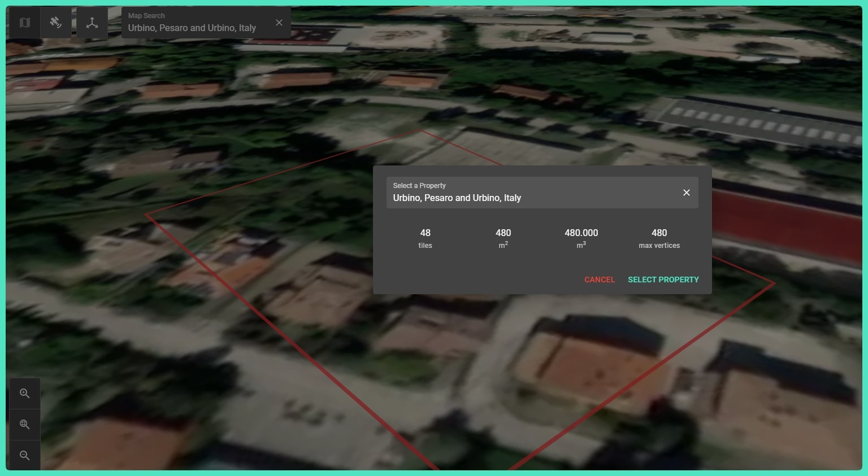Toggle the satellite imagery view

coord(55,23)
